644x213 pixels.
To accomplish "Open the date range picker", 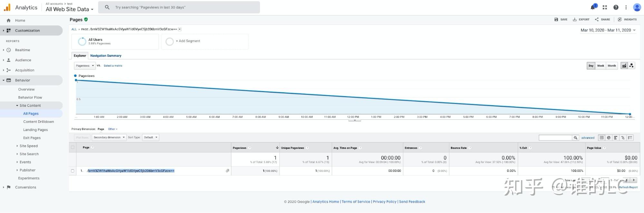I will 608,30.
